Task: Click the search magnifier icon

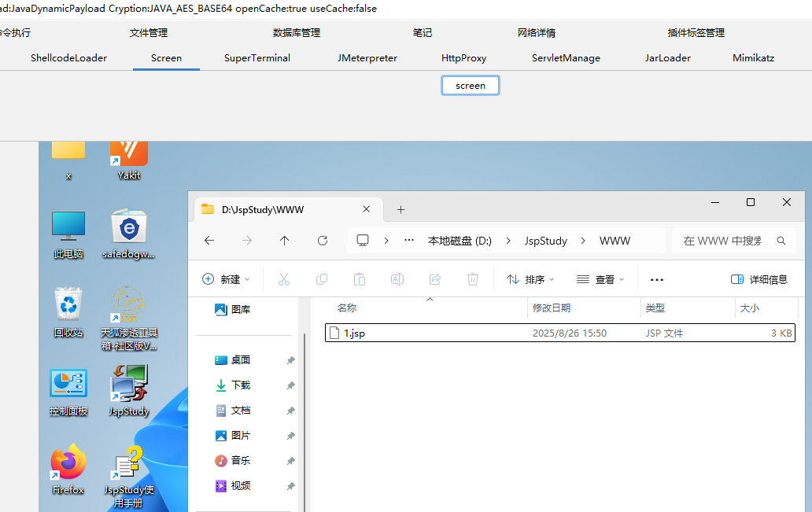Action: [781, 241]
